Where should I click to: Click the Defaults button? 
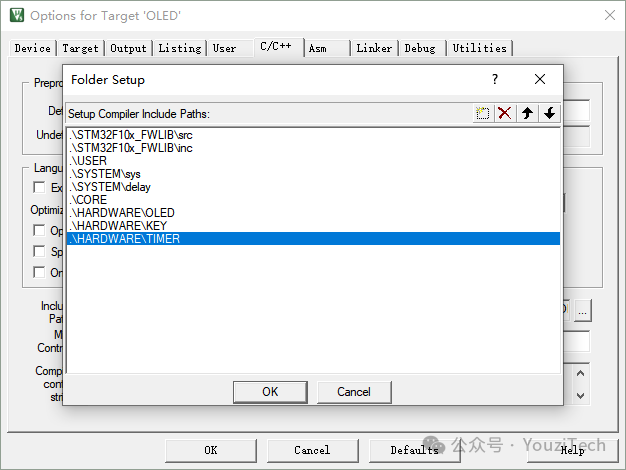(x=415, y=450)
